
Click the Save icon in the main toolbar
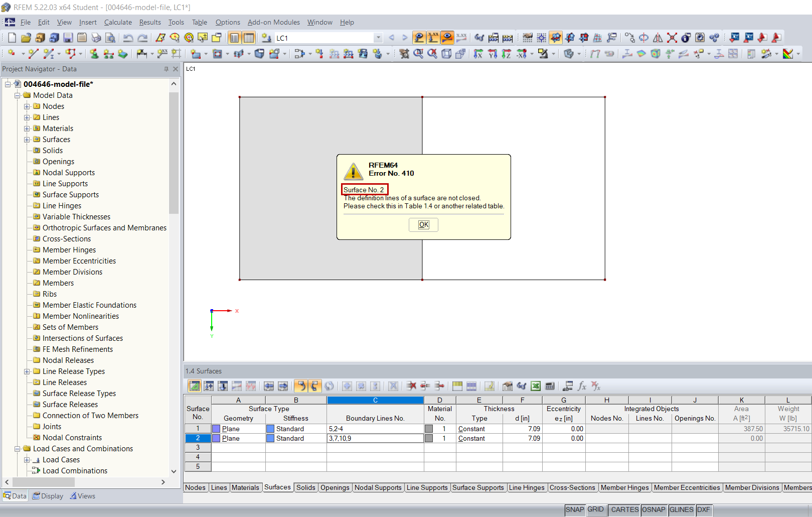point(68,38)
